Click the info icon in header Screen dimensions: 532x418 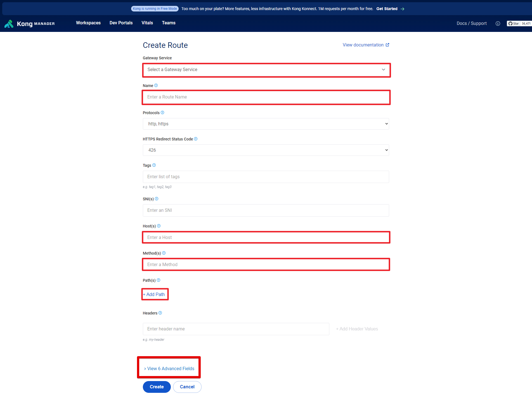pos(498,24)
